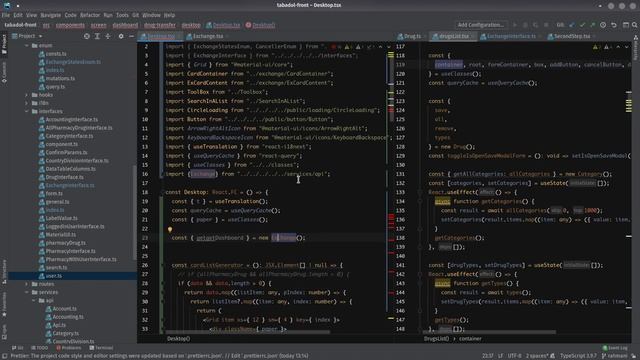Open Search Everywhere magnifier icon
Screen dimensions: 640x360
coord(635,25)
